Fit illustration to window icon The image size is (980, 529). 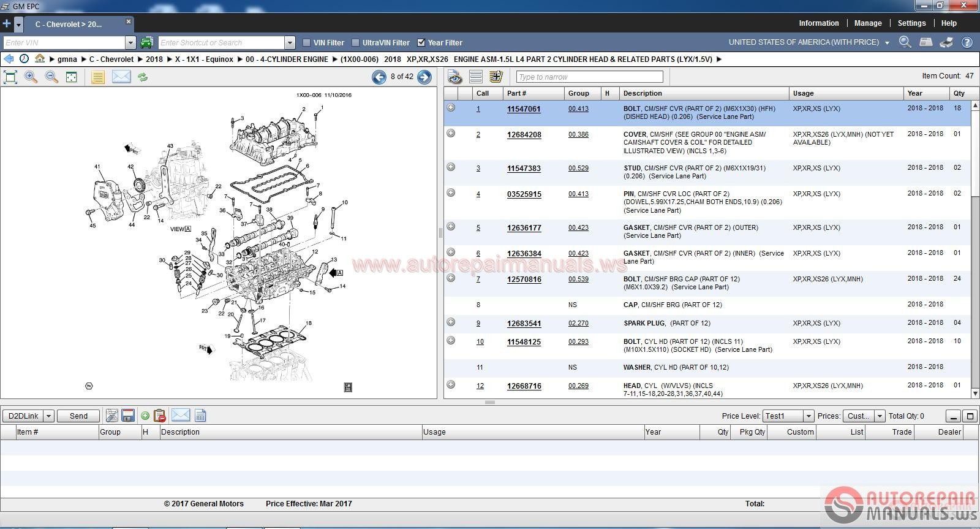pos(10,77)
